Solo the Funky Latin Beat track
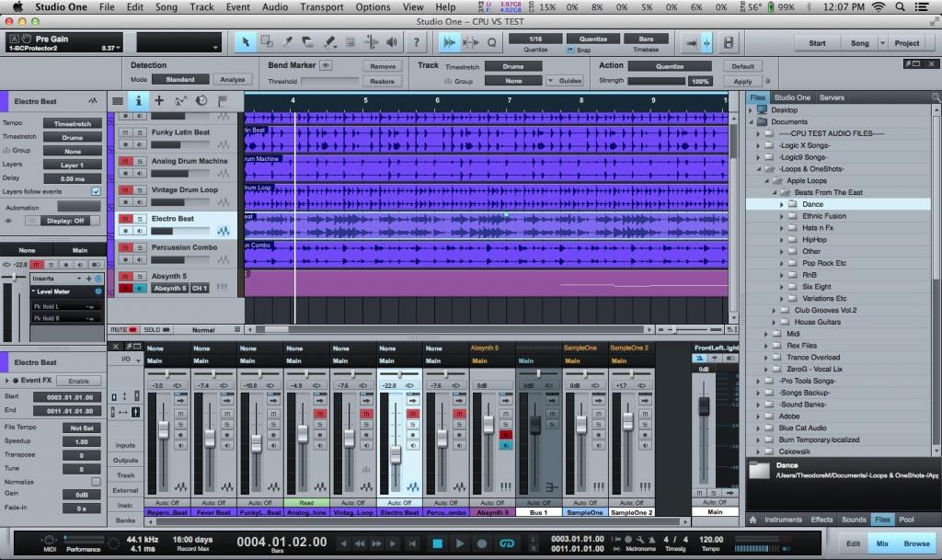 pos(140,132)
